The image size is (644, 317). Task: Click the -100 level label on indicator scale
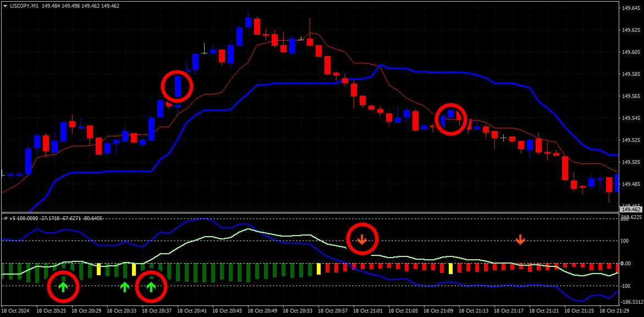point(625,286)
